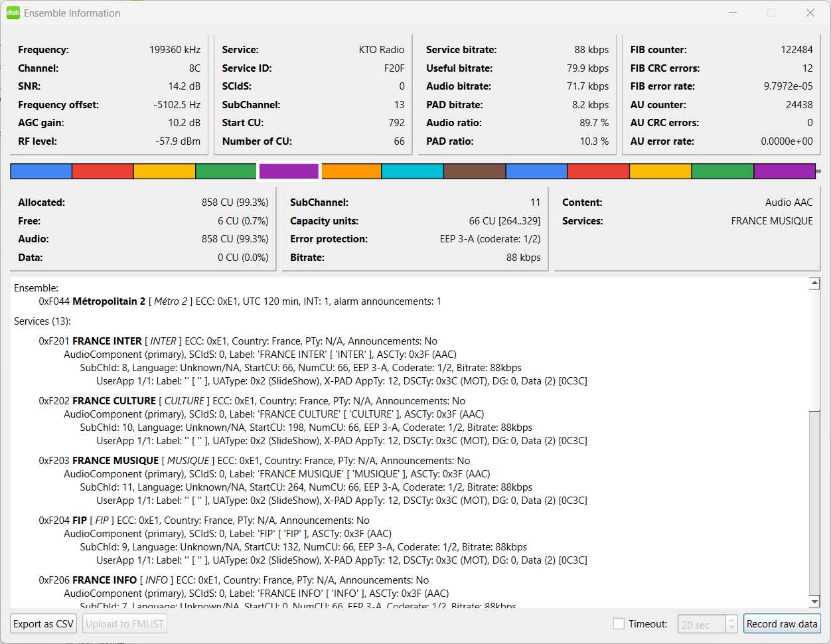Click the FIB counter value 122484
The height and width of the screenshot is (644, 831).
click(x=797, y=50)
